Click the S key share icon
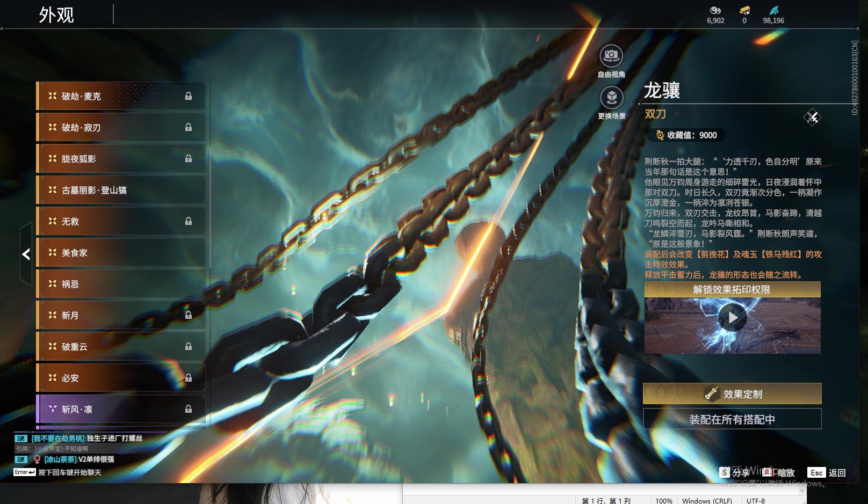This screenshot has height=504, width=868. click(725, 472)
